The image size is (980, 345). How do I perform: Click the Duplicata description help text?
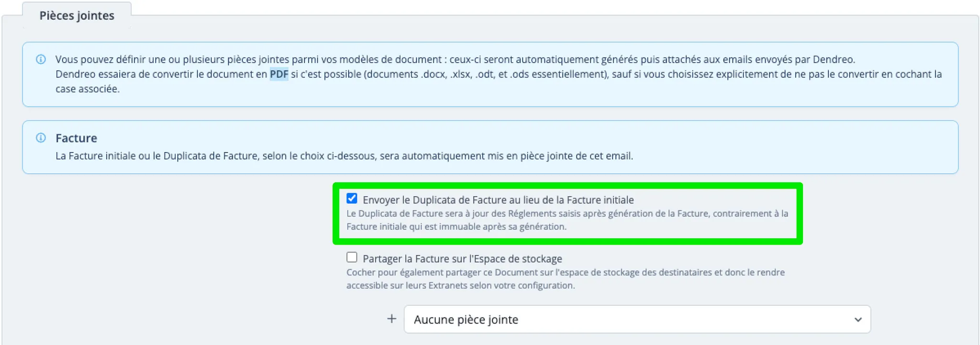tap(567, 220)
